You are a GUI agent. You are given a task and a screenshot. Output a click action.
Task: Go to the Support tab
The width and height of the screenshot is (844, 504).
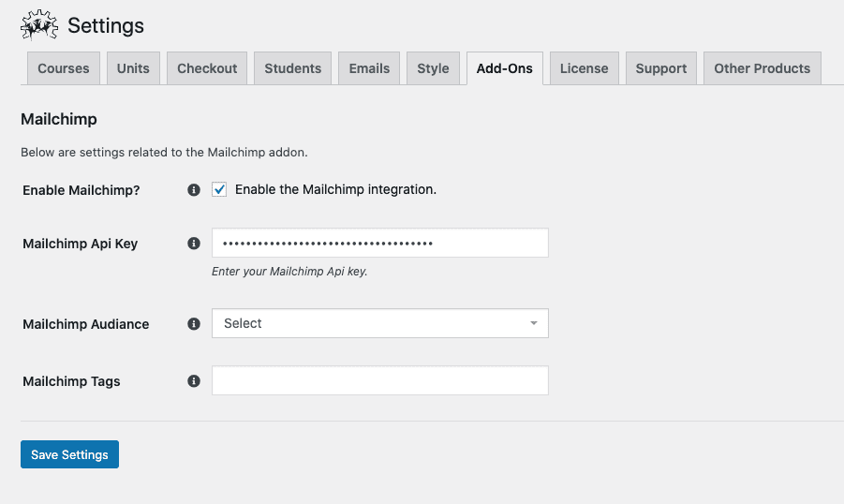coord(661,68)
